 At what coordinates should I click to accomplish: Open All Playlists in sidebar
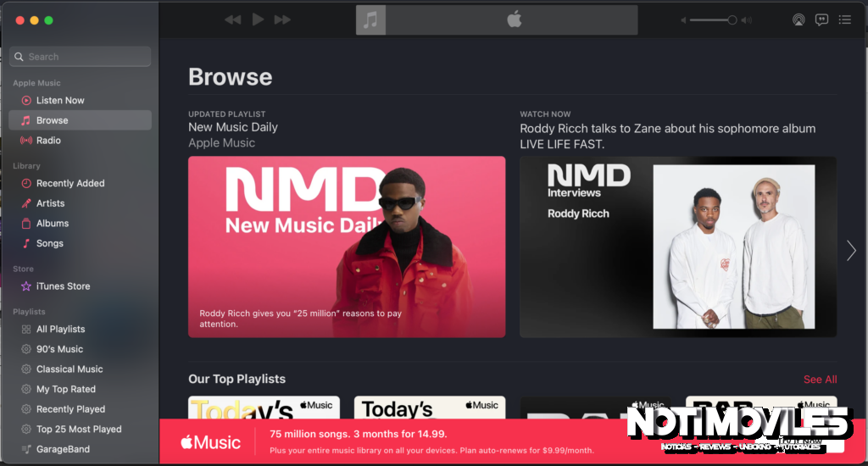click(x=81, y=329)
